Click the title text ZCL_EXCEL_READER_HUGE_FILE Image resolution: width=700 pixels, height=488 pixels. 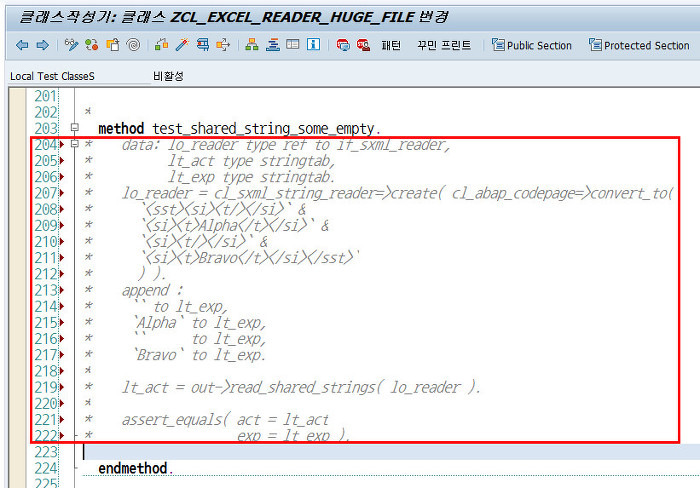click(x=293, y=17)
